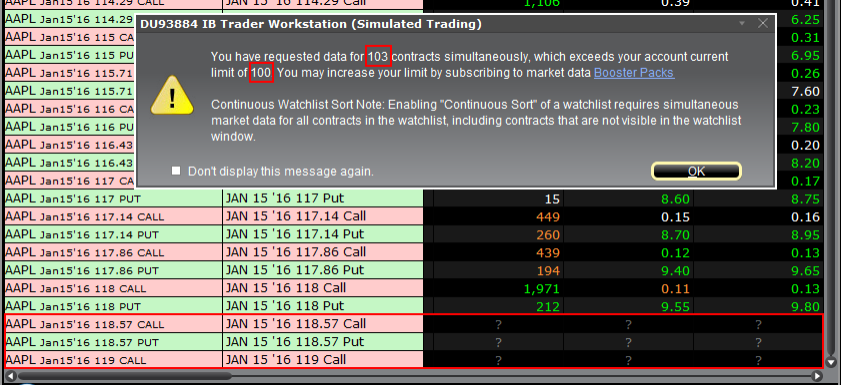This screenshot has width=841, height=385.
Task: Click the ask price 8.75
Action: (805, 199)
